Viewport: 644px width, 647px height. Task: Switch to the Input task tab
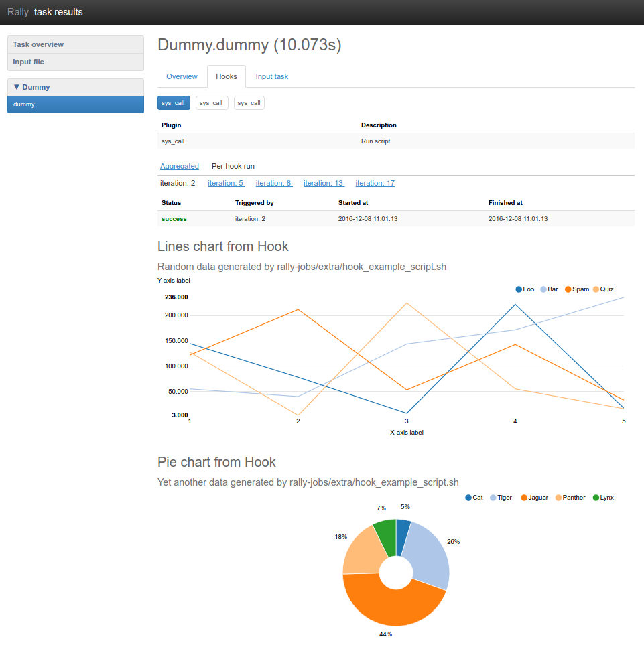click(272, 76)
